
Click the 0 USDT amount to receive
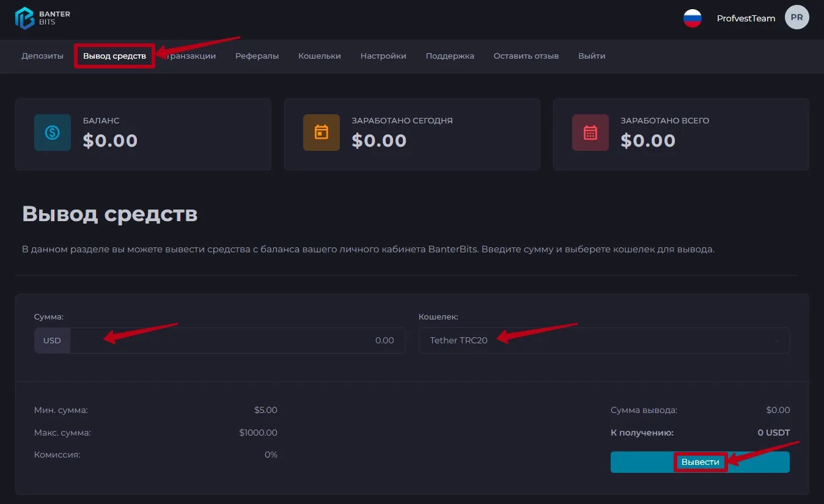[774, 433]
